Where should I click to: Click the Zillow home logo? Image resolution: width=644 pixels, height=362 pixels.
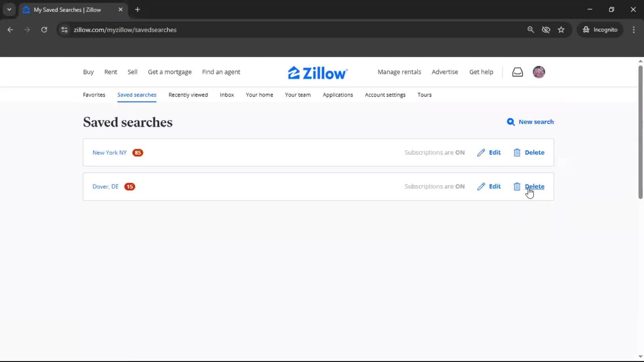click(317, 72)
